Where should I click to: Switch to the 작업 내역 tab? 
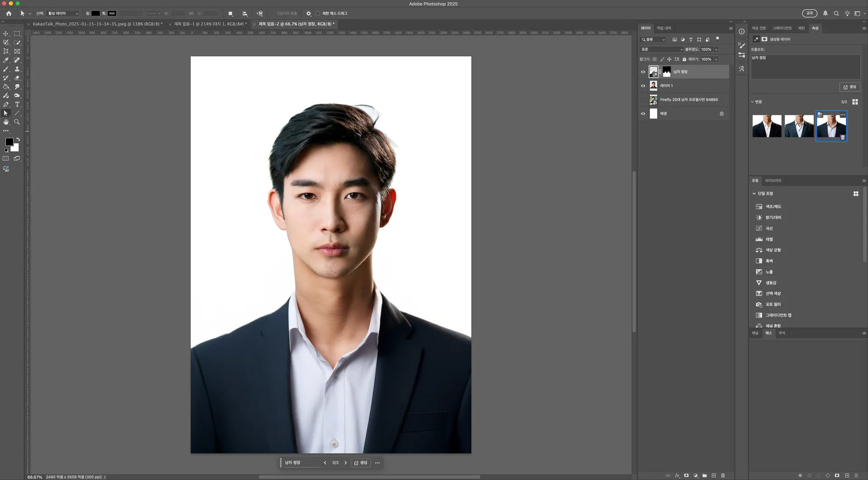664,28
